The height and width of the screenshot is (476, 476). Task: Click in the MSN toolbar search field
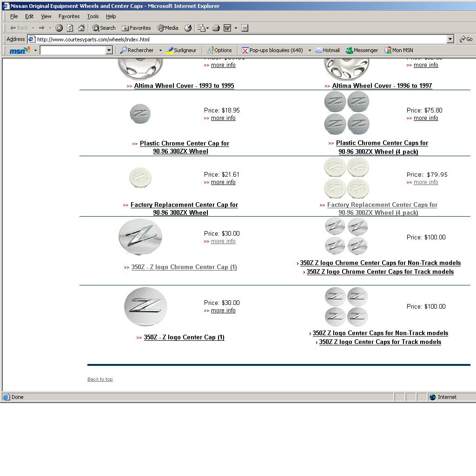pos(73,50)
